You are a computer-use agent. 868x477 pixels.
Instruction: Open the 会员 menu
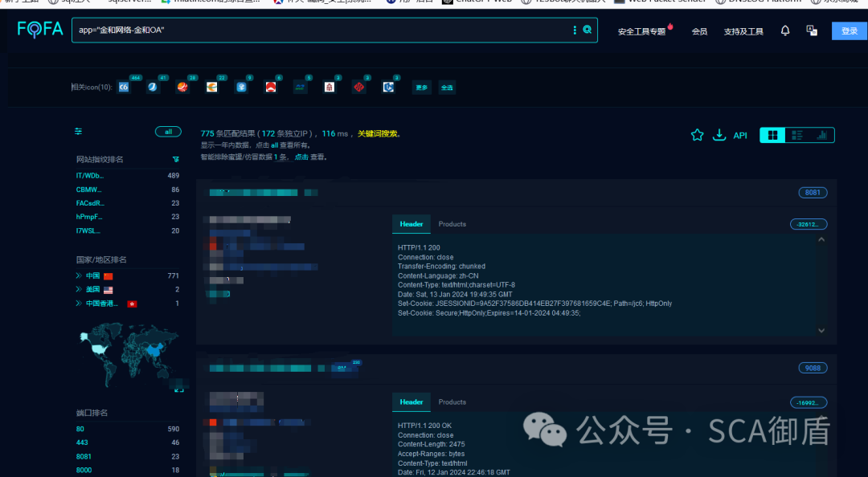click(x=699, y=31)
